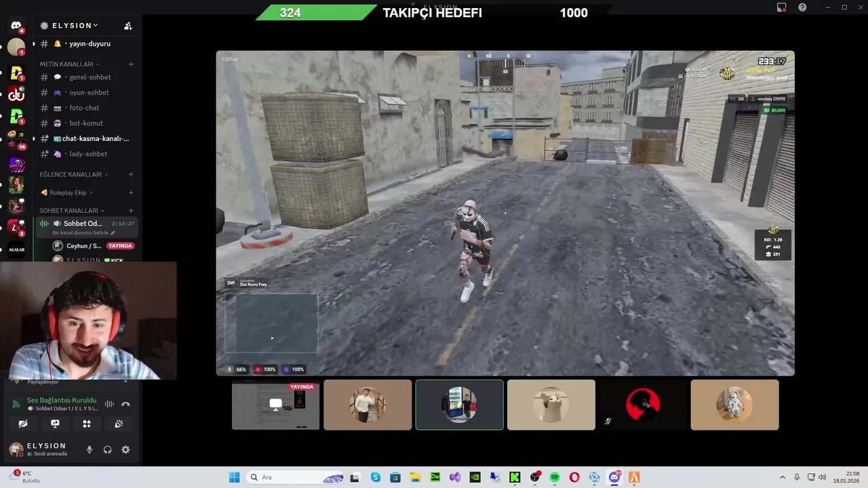Click 'Bir kanal durumu belirle' status link
The height and width of the screenshot is (488, 868).
pyautogui.click(x=84, y=233)
